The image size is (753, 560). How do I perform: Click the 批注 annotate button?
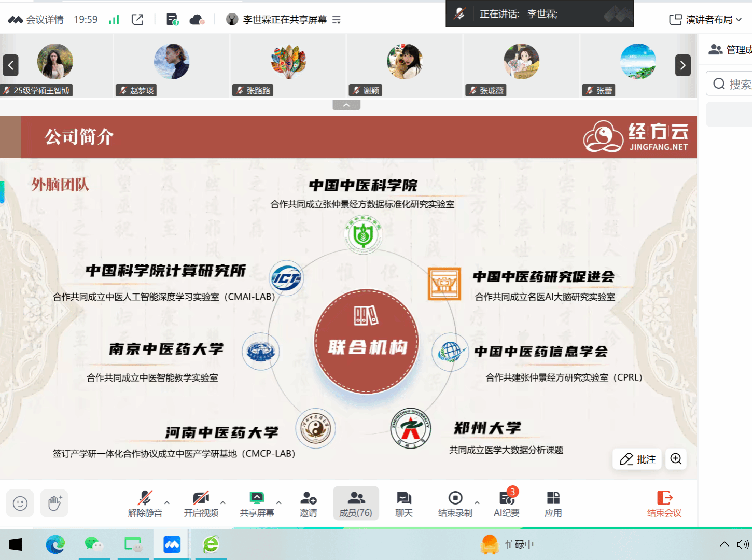tap(638, 459)
